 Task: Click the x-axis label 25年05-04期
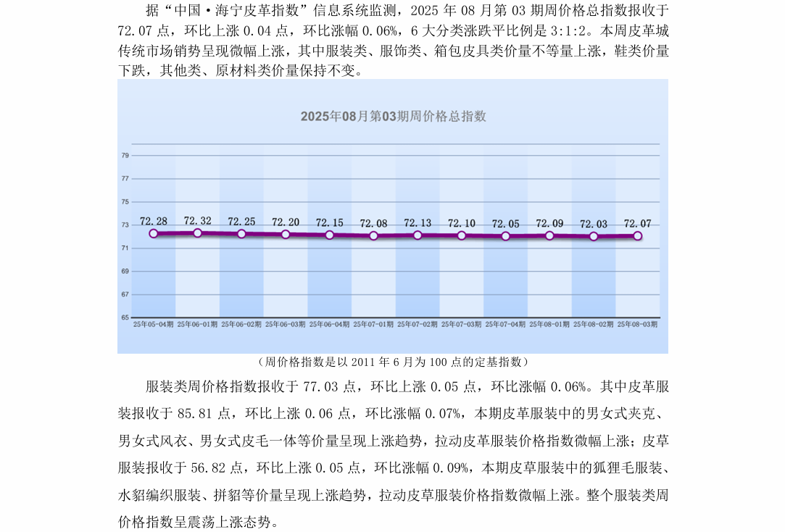coord(154,325)
